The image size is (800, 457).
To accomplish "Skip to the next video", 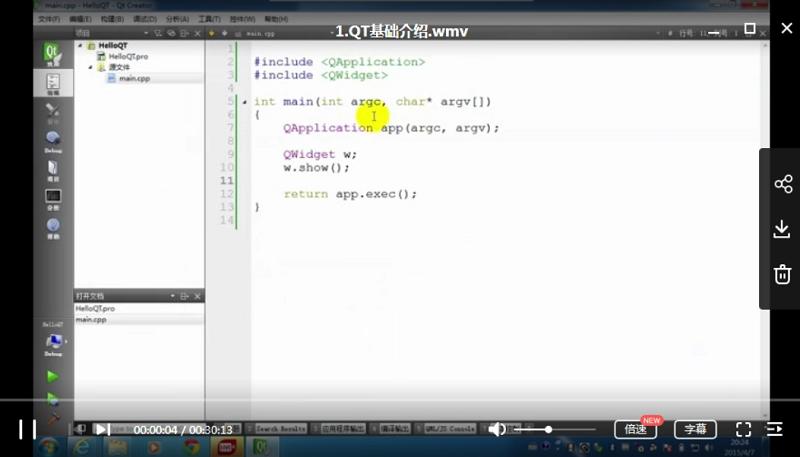I will click(x=101, y=429).
